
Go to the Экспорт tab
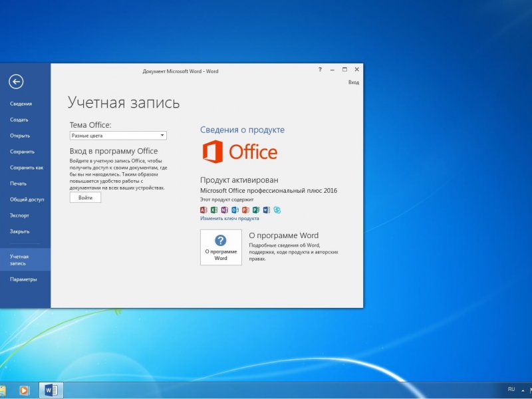(20, 215)
